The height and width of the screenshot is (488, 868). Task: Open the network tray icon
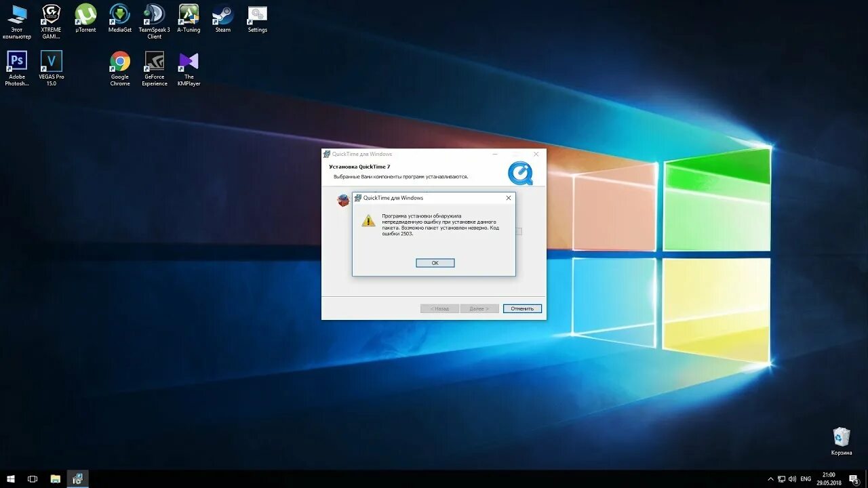point(781,479)
